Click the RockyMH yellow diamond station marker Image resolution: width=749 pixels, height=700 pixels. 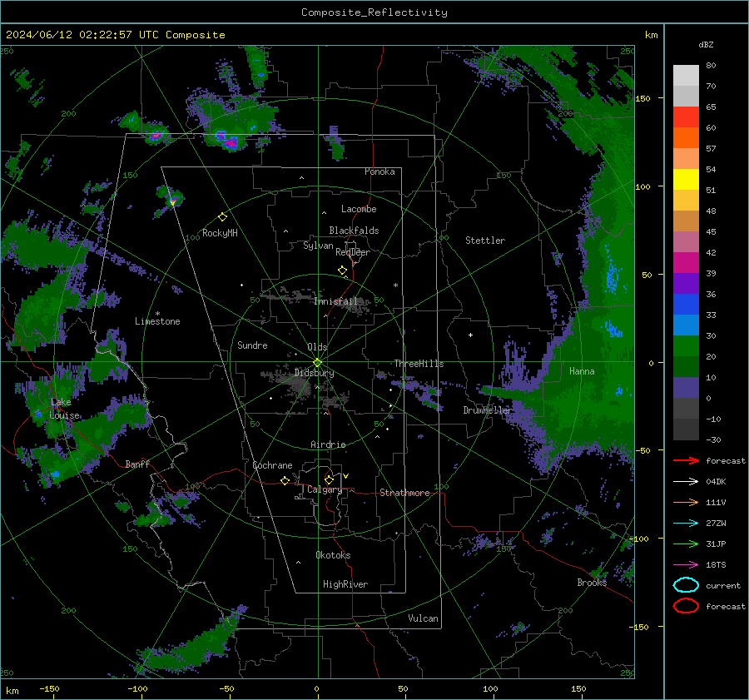point(222,217)
